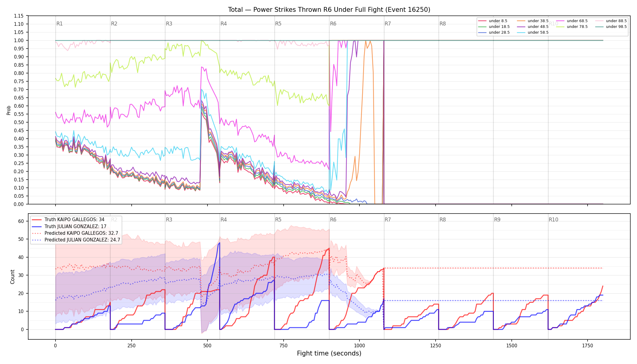This screenshot has height=364, width=637.
Task: Click 'Truth KAIPO GALLEGOS: 34' legend entry
Action: [74, 220]
